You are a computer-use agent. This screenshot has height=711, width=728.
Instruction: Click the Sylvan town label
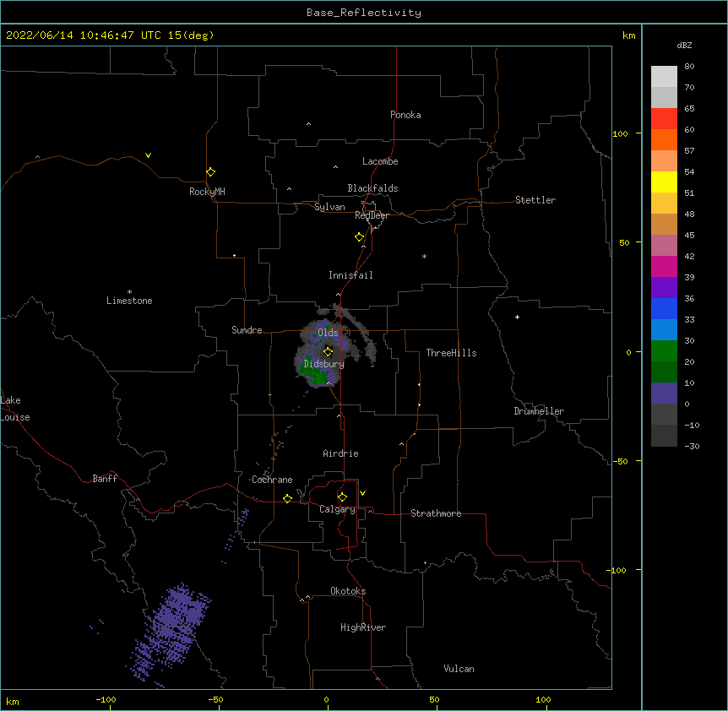[329, 207]
